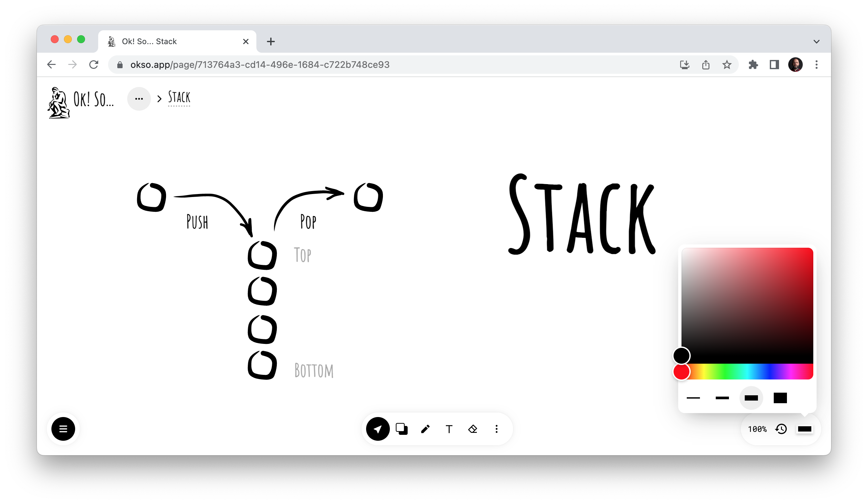
Task: Choose the thinnest stroke width
Action: (693, 398)
